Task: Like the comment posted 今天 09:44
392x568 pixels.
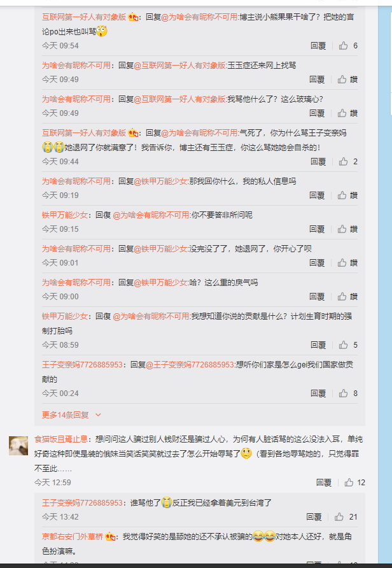Action: click(348, 162)
